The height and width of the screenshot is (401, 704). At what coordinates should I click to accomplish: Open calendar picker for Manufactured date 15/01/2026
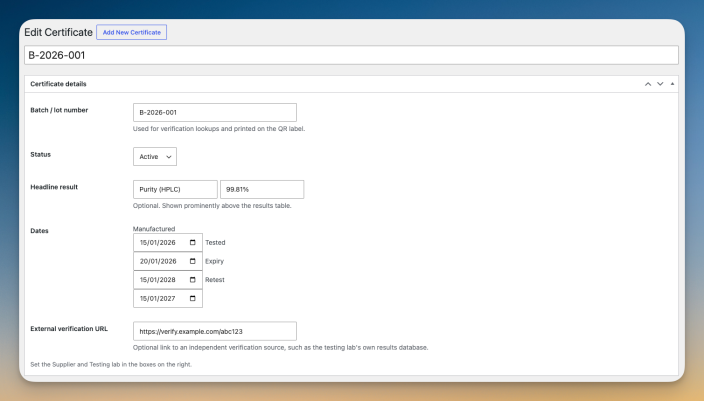click(193, 242)
